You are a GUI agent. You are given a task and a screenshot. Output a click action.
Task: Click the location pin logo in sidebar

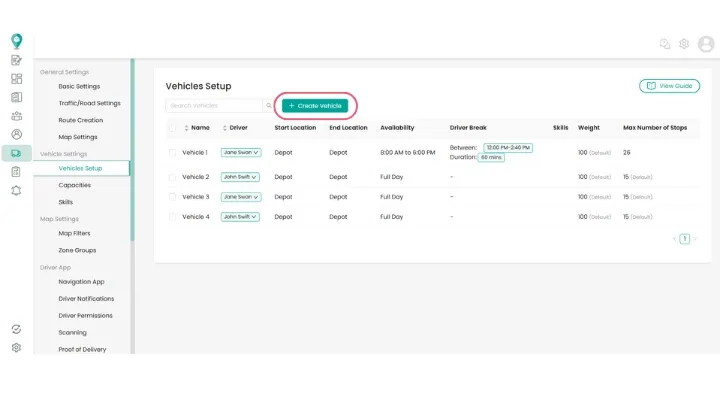coord(16,41)
